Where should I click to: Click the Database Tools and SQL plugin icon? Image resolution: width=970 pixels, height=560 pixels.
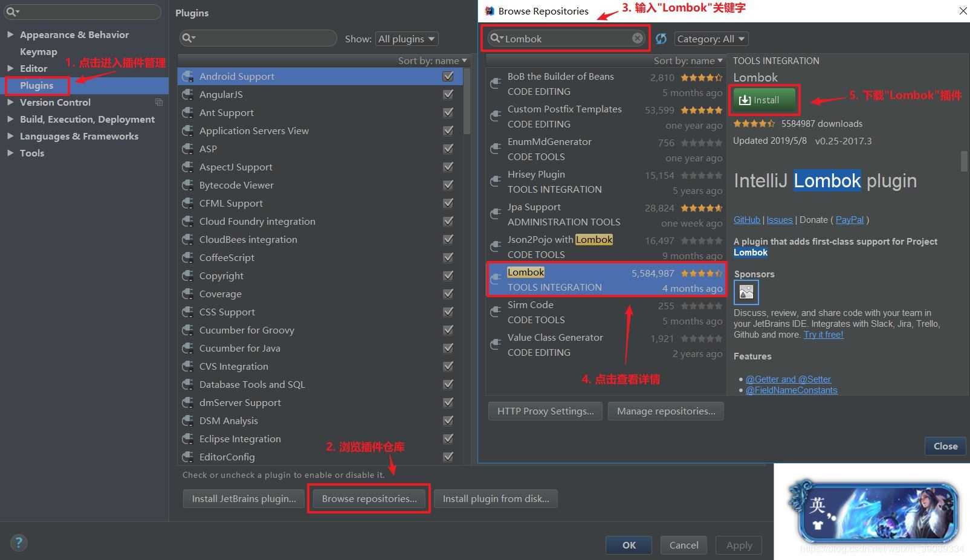tap(188, 385)
